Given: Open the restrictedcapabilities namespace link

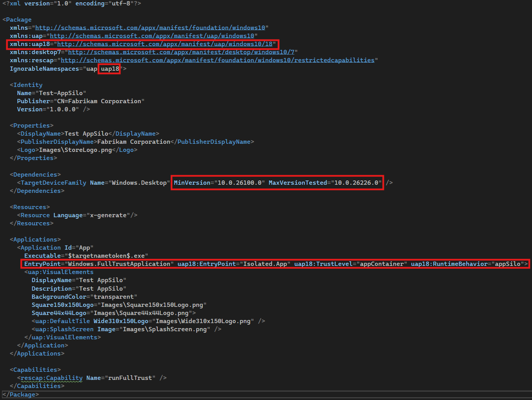Looking at the screenshot, I should pos(218,60).
